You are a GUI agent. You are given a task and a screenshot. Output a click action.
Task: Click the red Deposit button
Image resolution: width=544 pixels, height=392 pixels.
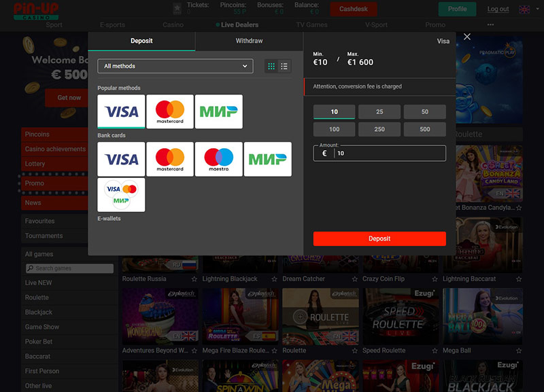coord(379,239)
